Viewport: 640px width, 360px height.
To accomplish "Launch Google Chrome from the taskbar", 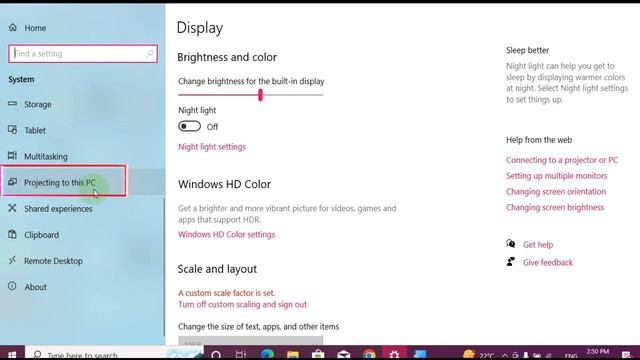I will (x=369, y=354).
